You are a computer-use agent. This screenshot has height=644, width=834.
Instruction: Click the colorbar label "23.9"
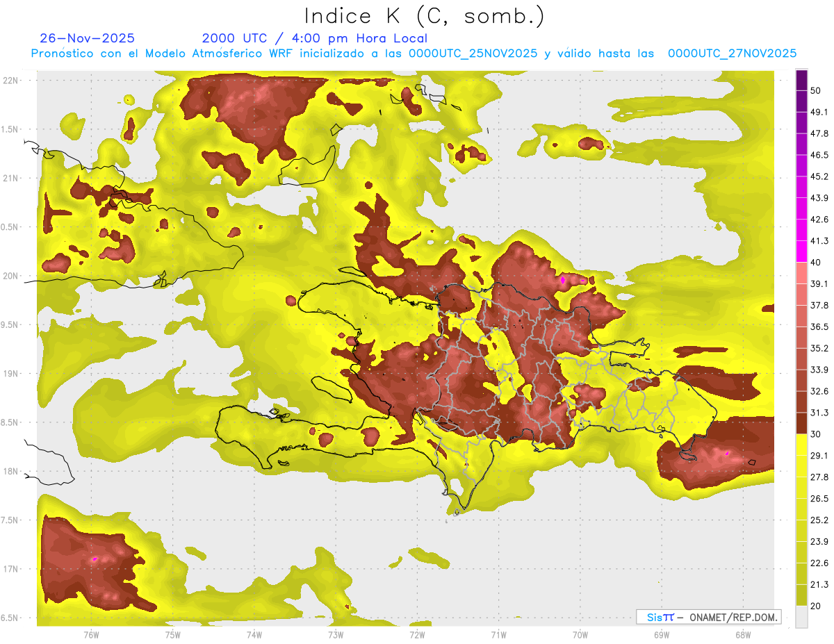[x=819, y=542]
